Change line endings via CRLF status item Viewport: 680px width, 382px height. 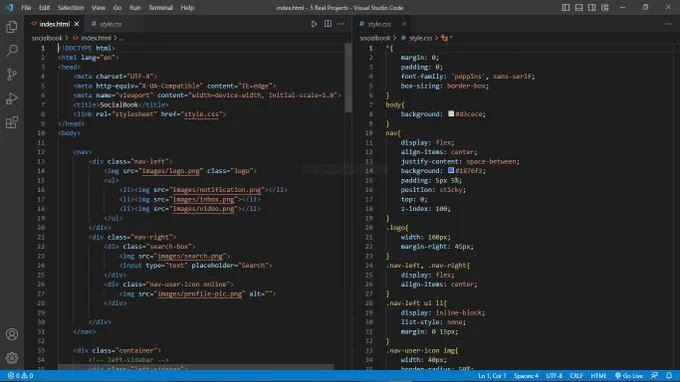tap(576, 375)
